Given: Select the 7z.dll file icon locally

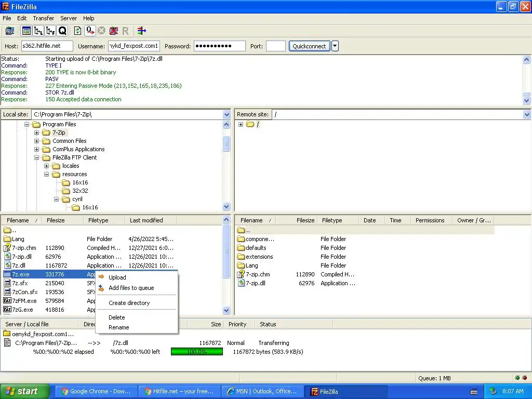Looking at the screenshot, I should tap(7, 265).
